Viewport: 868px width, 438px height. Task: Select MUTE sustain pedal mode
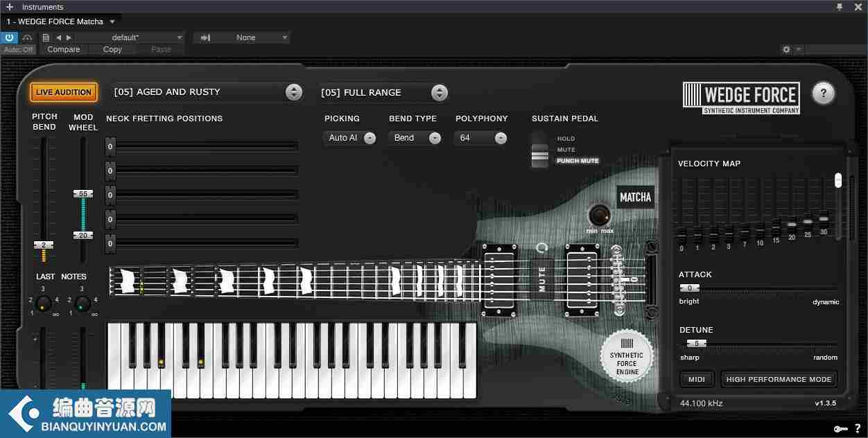coord(566,150)
